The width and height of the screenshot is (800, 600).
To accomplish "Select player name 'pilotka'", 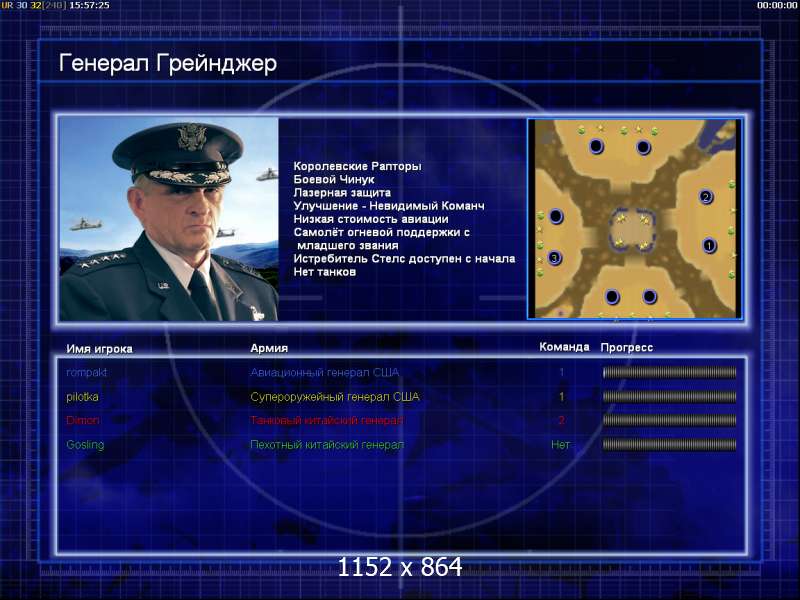I will point(82,396).
